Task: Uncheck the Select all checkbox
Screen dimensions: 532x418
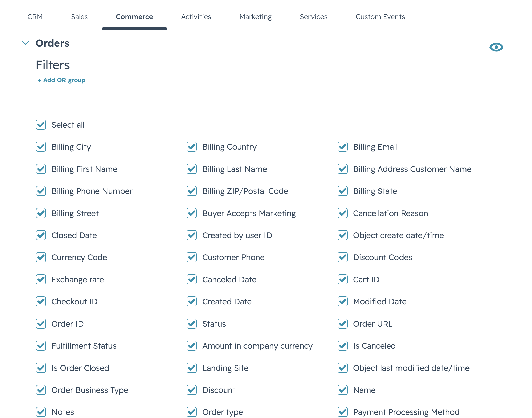Action: tap(41, 125)
